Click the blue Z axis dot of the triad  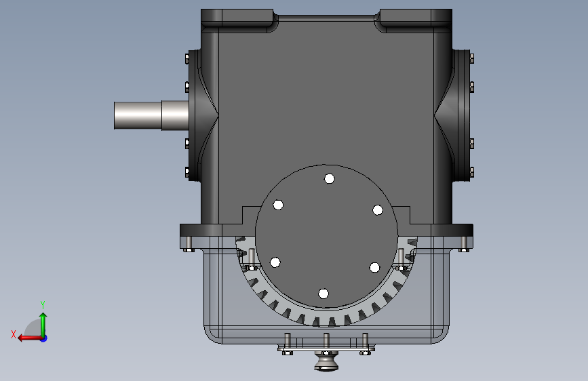coord(44,338)
